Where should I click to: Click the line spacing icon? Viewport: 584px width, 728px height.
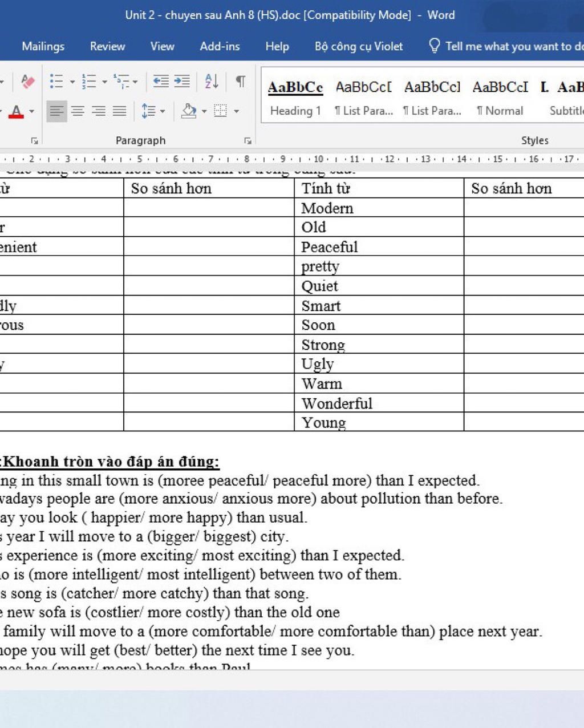click(x=148, y=111)
